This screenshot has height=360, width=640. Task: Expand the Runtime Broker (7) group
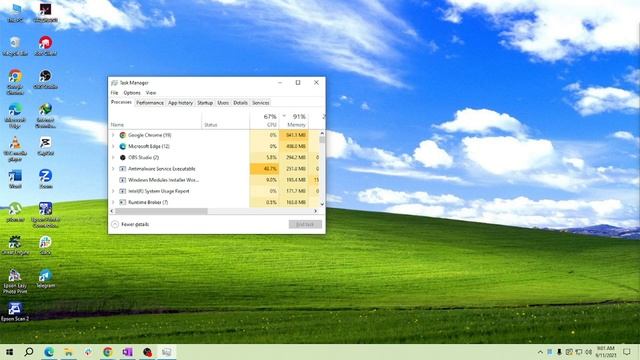pyautogui.click(x=113, y=202)
